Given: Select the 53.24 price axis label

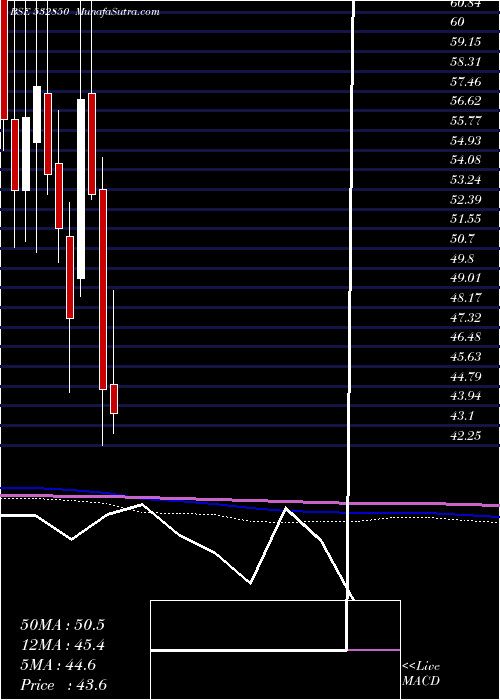Looking at the screenshot, I should (x=466, y=180).
